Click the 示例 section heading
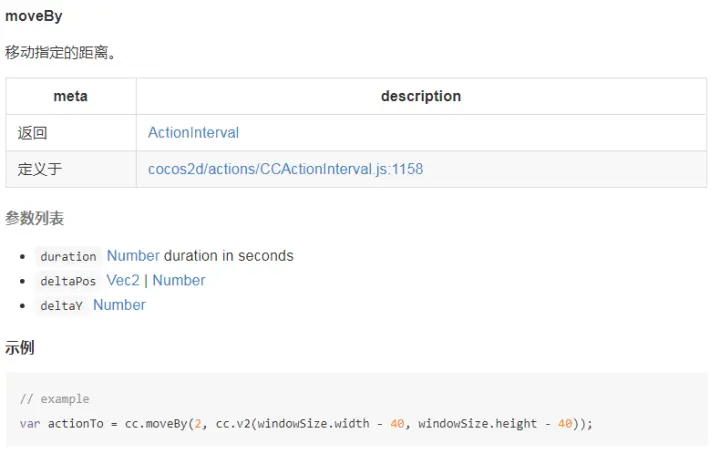 point(20,348)
